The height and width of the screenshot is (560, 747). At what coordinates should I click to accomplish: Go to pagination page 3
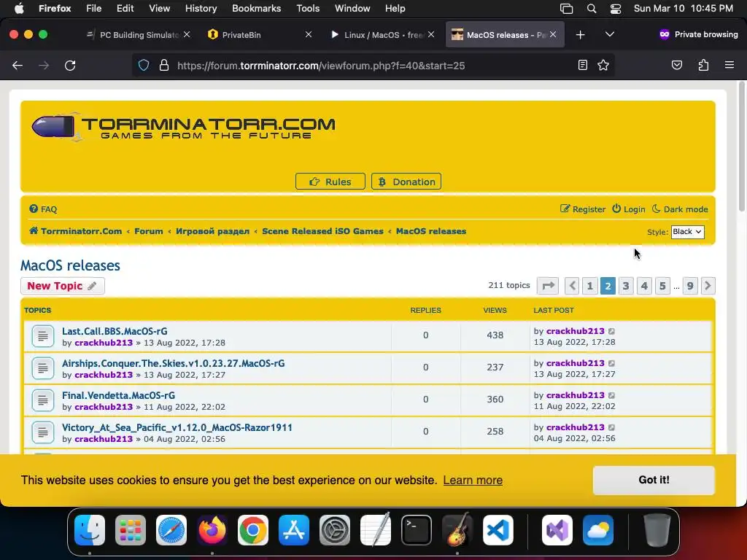click(x=625, y=286)
